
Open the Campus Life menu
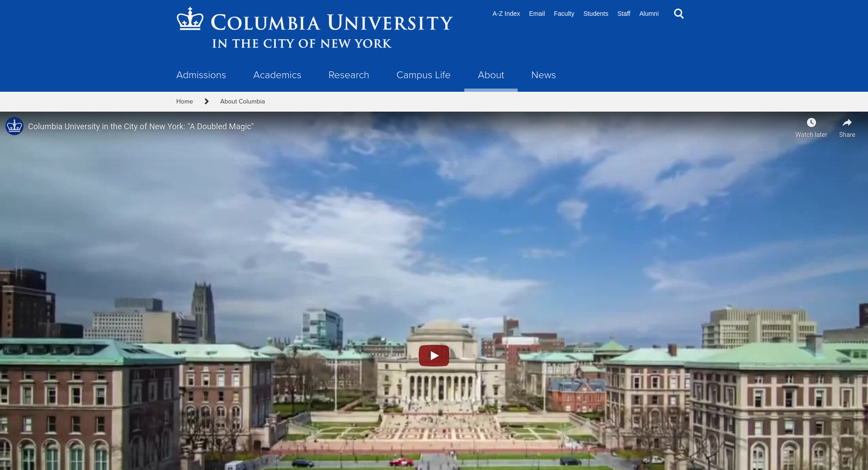tap(424, 75)
